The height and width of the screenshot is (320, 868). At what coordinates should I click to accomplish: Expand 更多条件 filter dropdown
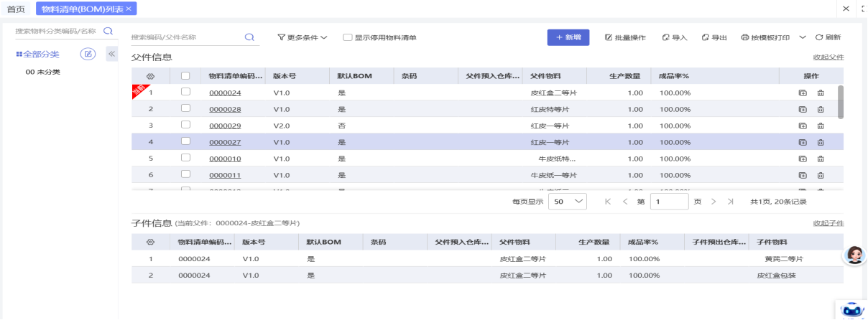pos(303,37)
